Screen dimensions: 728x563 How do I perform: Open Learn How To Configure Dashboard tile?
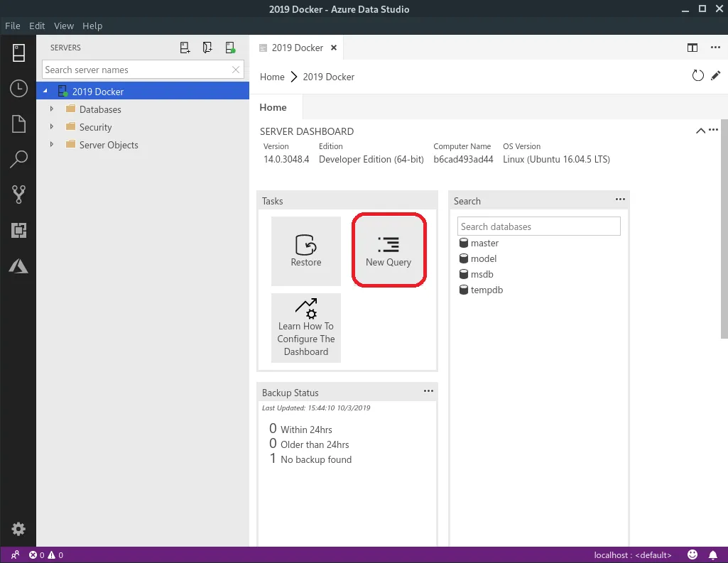pyautogui.click(x=306, y=328)
